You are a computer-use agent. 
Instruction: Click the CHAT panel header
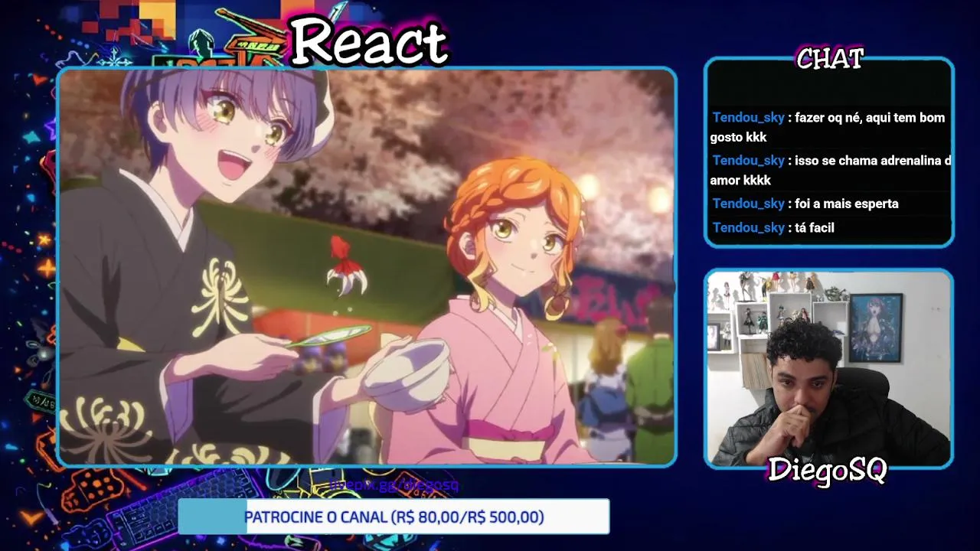[x=830, y=59]
